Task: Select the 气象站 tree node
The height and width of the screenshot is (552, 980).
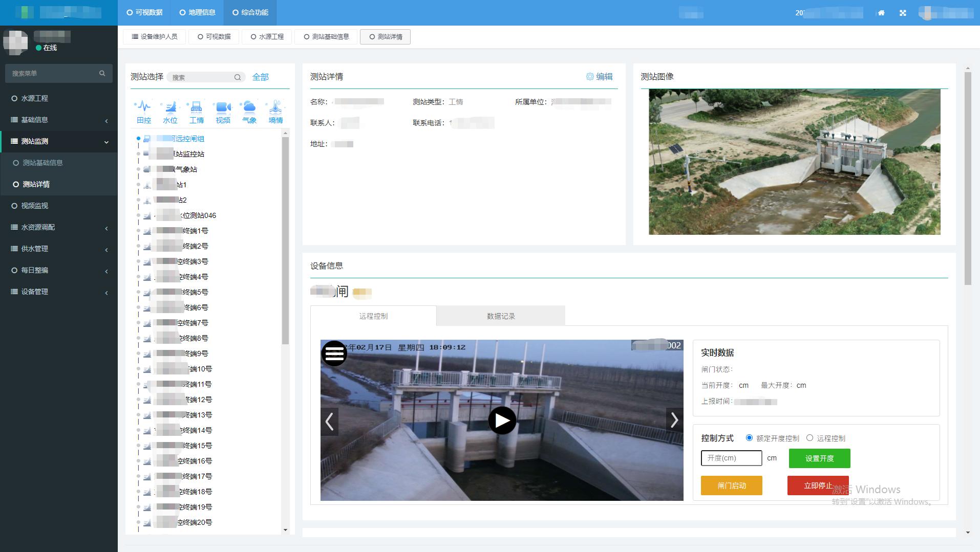Action: (171, 169)
